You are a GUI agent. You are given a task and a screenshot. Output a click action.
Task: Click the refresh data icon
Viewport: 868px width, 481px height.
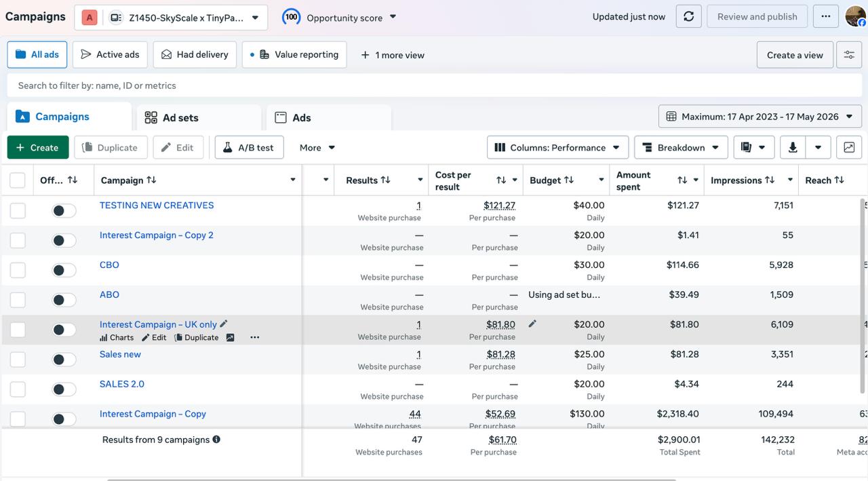(x=688, y=17)
